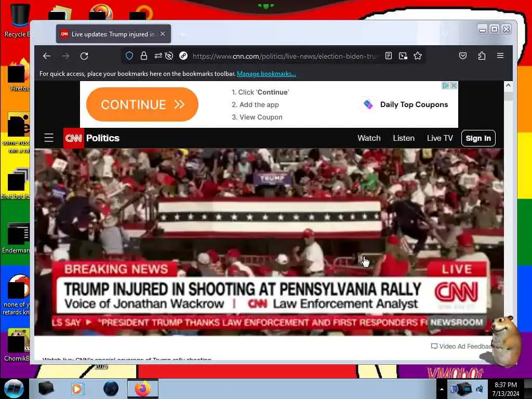The width and height of the screenshot is (532, 399).
Task: Open ChomikBox desktop icon
Action: pyautogui.click(x=17, y=345)
